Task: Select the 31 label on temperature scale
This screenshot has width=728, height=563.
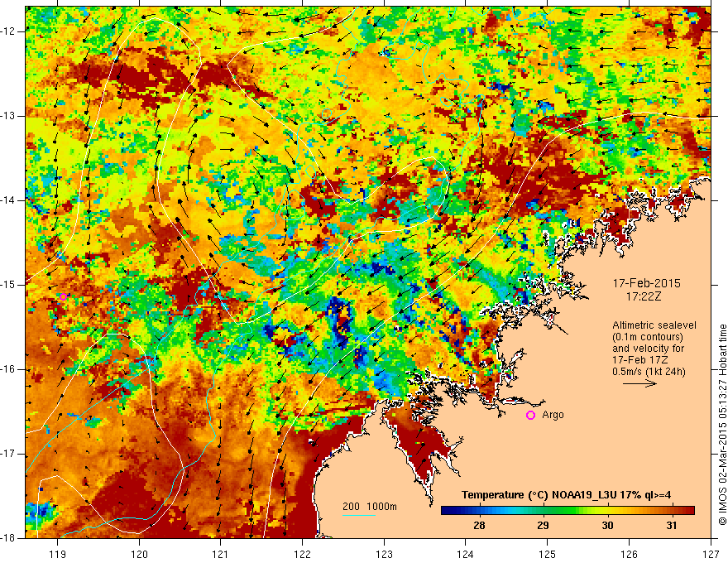Action: coord(672,526)
